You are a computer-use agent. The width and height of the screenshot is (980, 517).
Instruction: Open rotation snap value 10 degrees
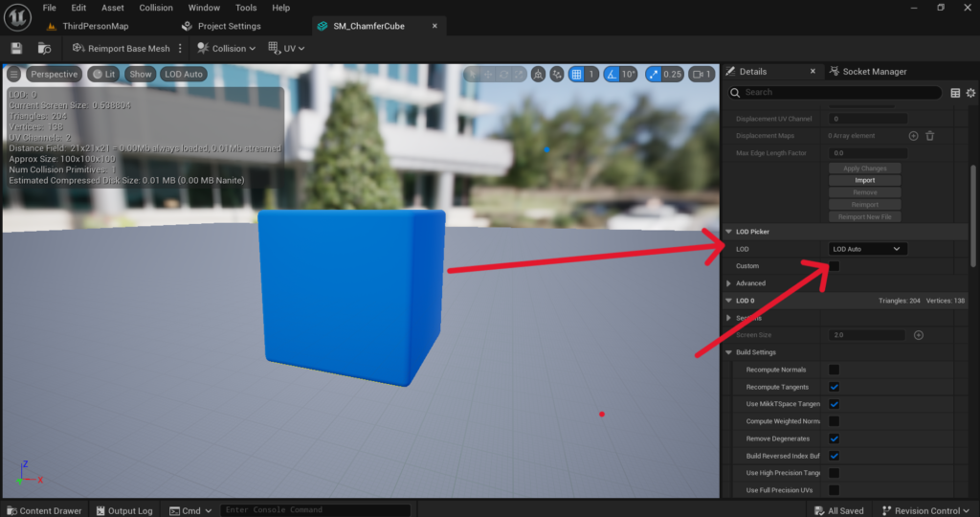point(629,75)
